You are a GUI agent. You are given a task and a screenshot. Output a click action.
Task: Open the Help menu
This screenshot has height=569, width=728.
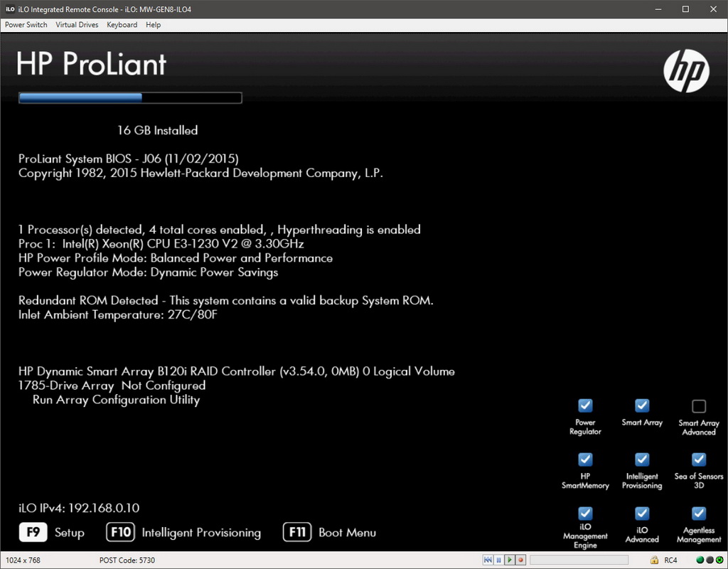154,25
